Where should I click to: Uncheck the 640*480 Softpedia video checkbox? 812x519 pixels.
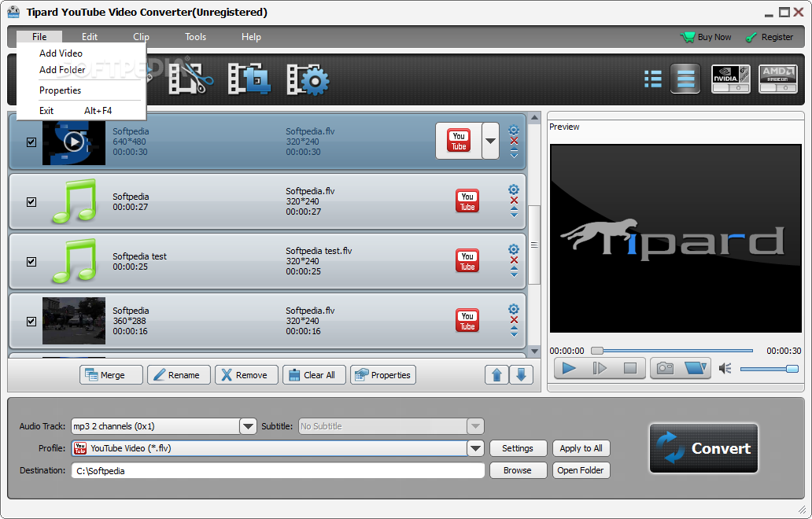[31, 142]
